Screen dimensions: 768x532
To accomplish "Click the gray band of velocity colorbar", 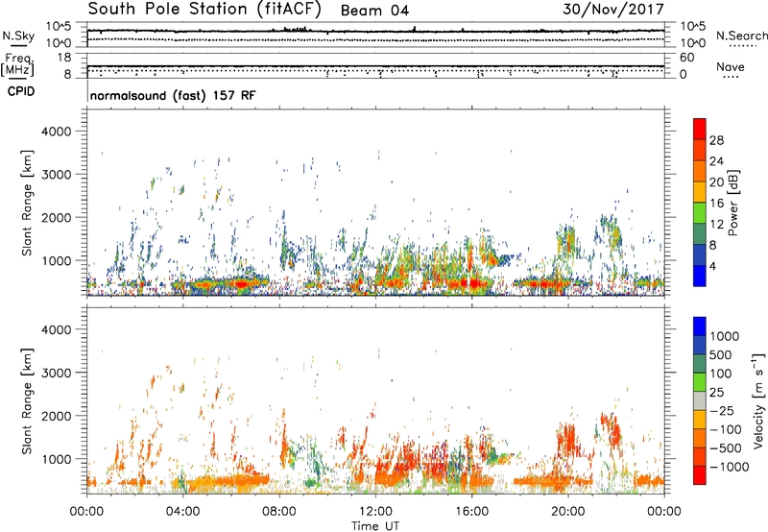I will [700, 400].
